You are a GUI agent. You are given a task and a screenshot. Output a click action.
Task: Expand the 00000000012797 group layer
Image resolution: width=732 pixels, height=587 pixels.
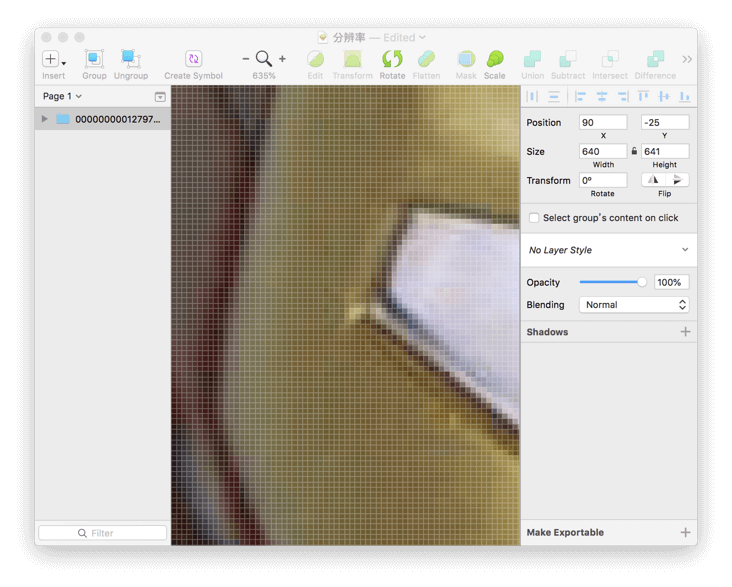(x=44, y=119)
